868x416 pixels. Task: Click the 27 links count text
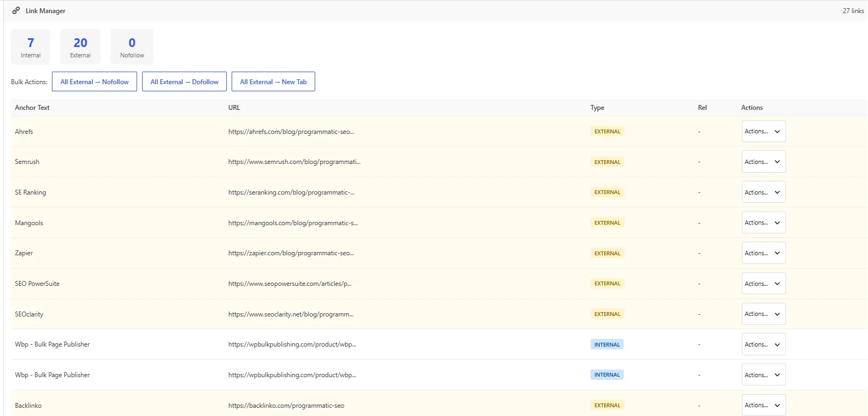pyautogui.click(x=853, y=11)
